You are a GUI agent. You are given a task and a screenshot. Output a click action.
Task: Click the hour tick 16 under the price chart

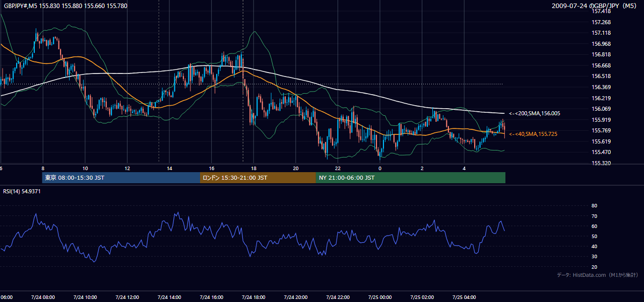click(212, 168)
